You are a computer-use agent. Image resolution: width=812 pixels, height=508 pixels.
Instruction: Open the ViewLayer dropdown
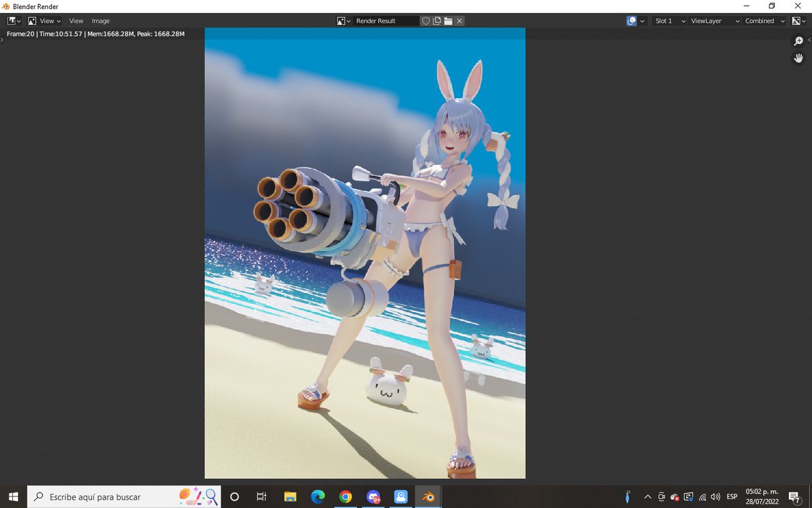pos(713,21)
